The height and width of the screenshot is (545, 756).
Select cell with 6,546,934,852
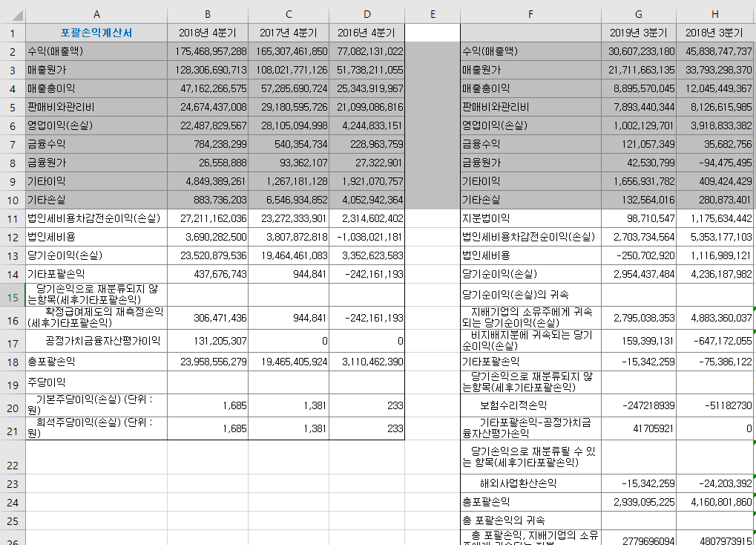pyautogui.click(x=289, y=200)
